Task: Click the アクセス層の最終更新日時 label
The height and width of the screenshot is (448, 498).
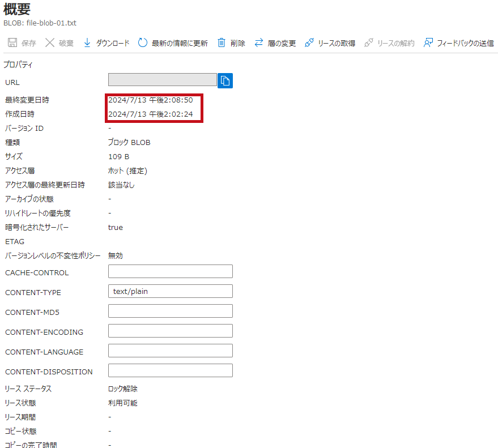Action: tap(45, 185)
